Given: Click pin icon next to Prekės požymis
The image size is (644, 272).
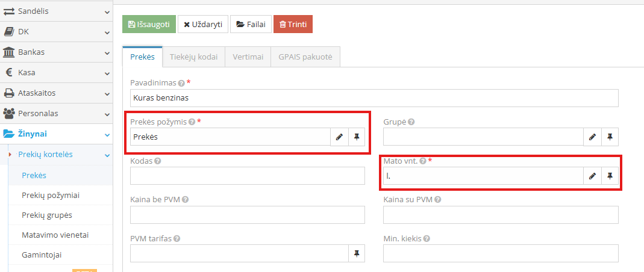Looking at the screenshot, I should pos(357,137).
